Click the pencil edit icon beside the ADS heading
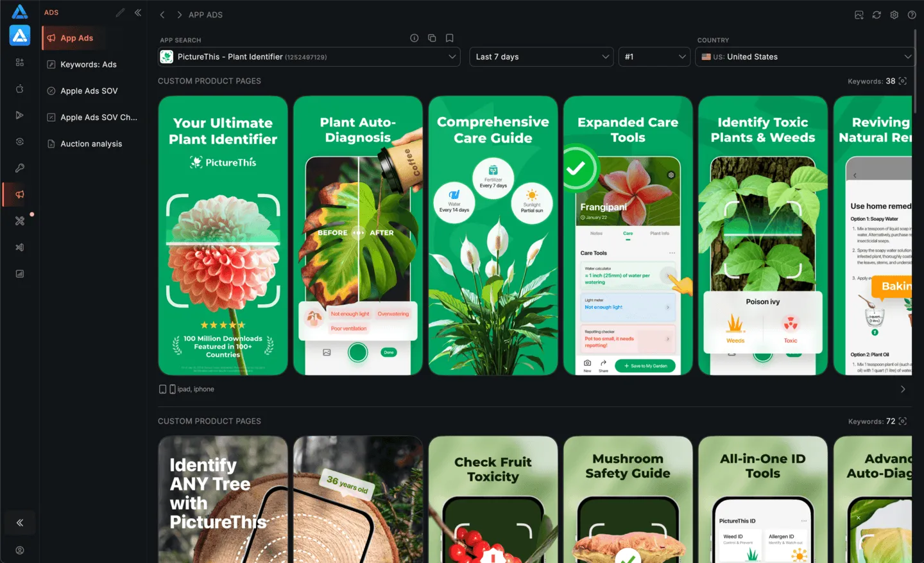The width and height of the screenshot is (924, 563). tap(120, 13)
